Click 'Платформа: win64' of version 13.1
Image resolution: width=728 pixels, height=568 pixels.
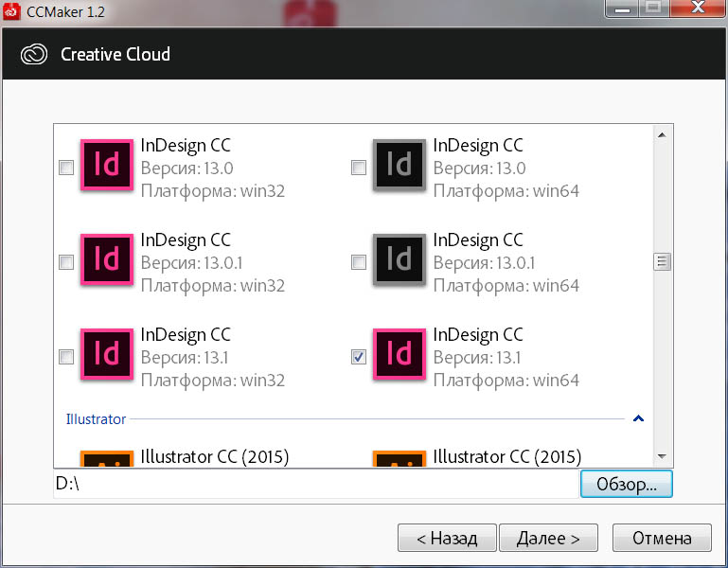point(506,381)
